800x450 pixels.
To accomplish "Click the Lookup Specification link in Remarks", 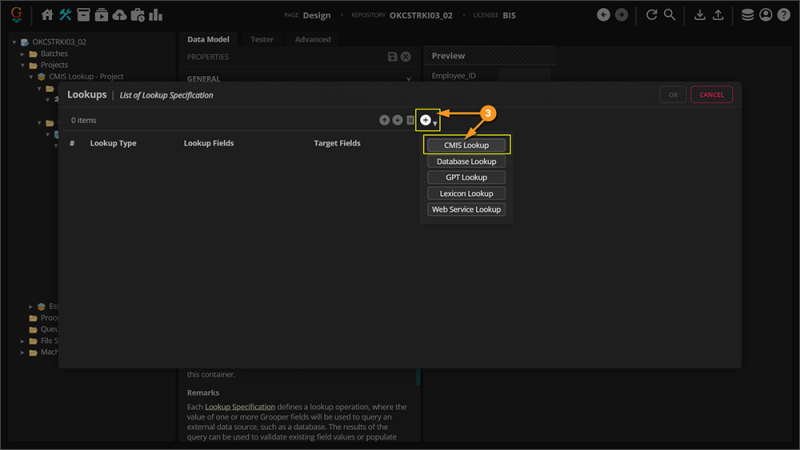I will pyautogui.click(x=240, y=407).
